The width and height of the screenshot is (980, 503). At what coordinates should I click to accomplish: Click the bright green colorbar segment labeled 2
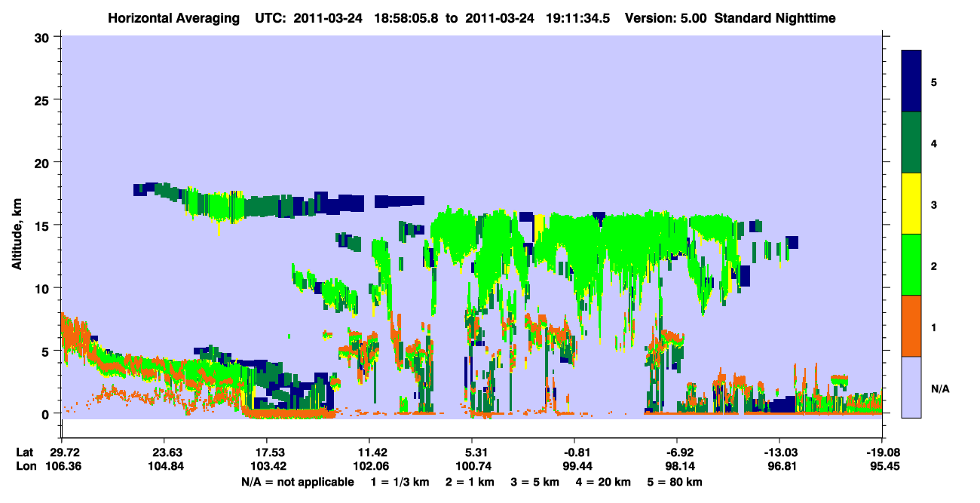click(911, 265)
